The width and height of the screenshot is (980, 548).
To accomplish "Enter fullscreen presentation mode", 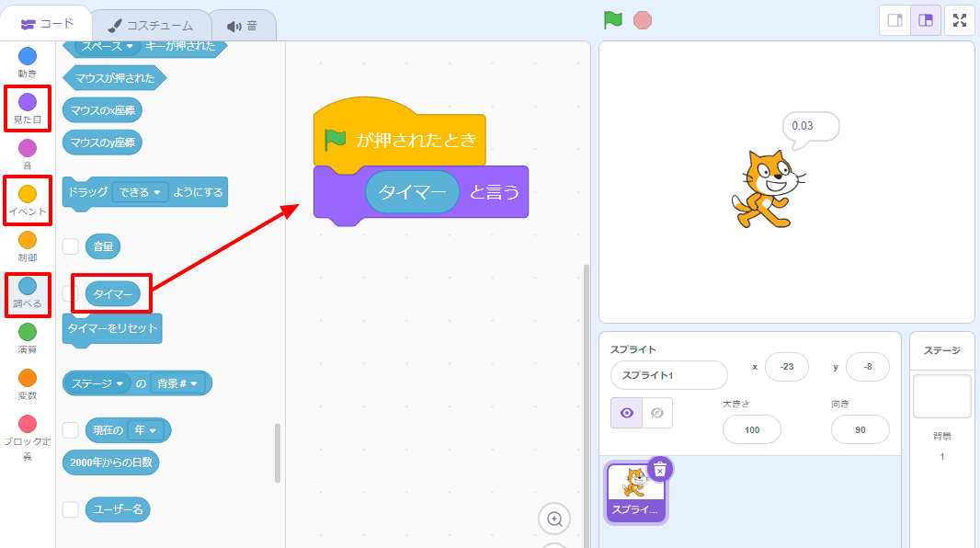I will coord(960,18).
